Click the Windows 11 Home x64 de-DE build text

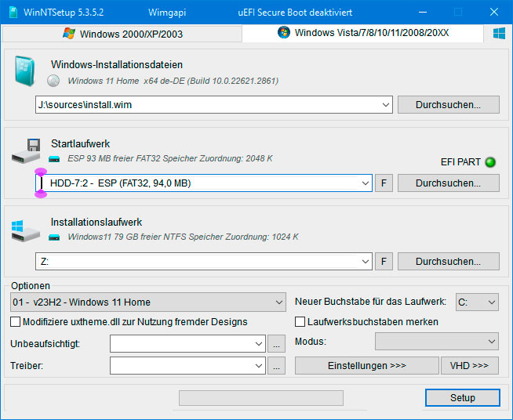click(173, 81)
